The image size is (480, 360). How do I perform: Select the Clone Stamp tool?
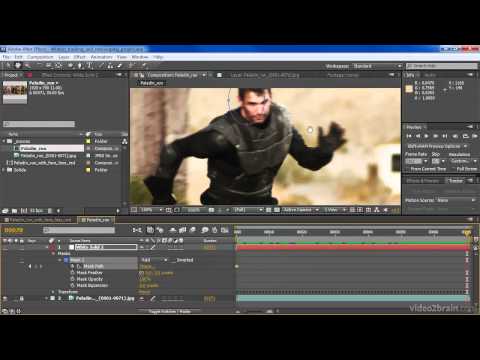tap(110, 66)
